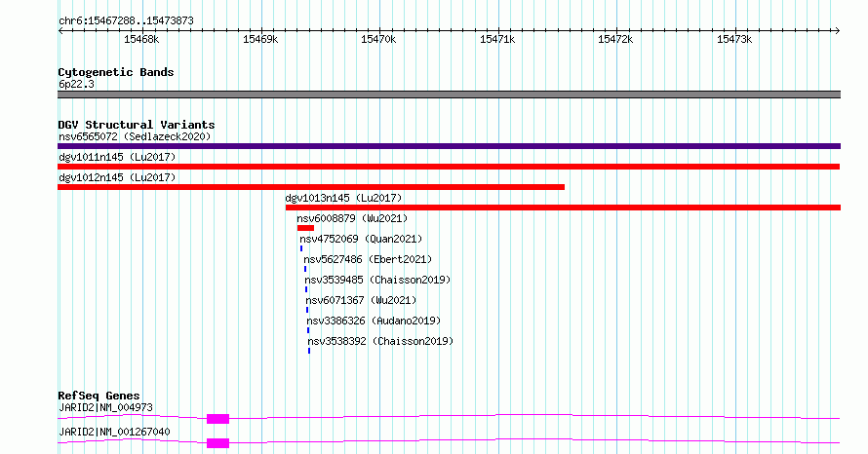Click the right arrowhead of the coordinate ruler
The width and height of the screenshot is (868, 454).
[x=837, y=31]
